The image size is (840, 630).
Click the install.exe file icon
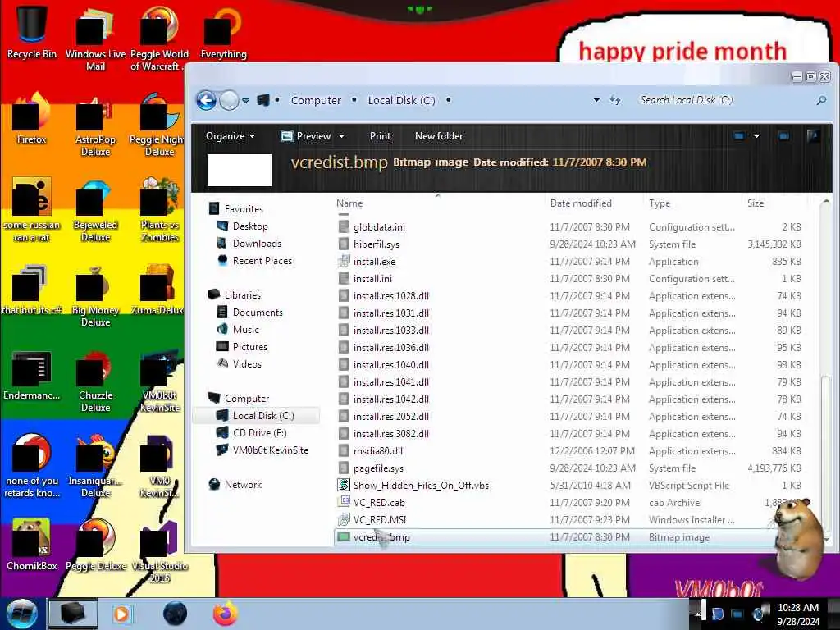click(344, 262)
